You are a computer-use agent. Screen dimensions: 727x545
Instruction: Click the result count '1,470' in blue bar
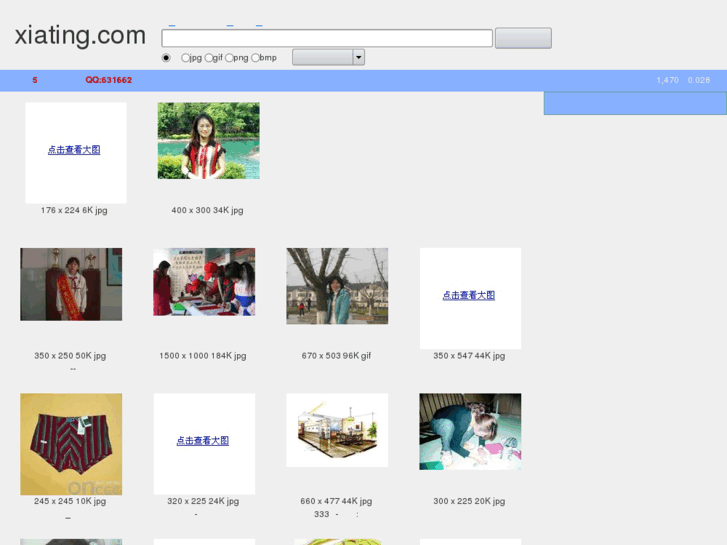pos(668,80)
